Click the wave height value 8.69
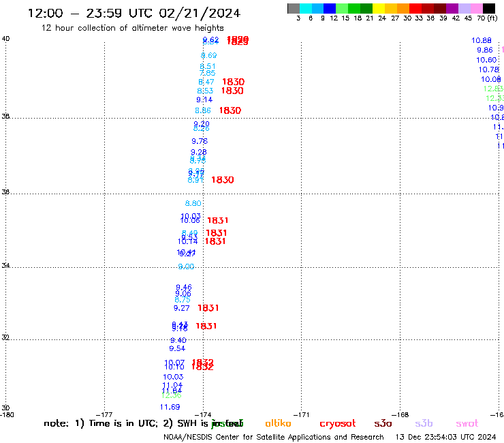Viewport: 504px width, 443px height. [208, 55]
